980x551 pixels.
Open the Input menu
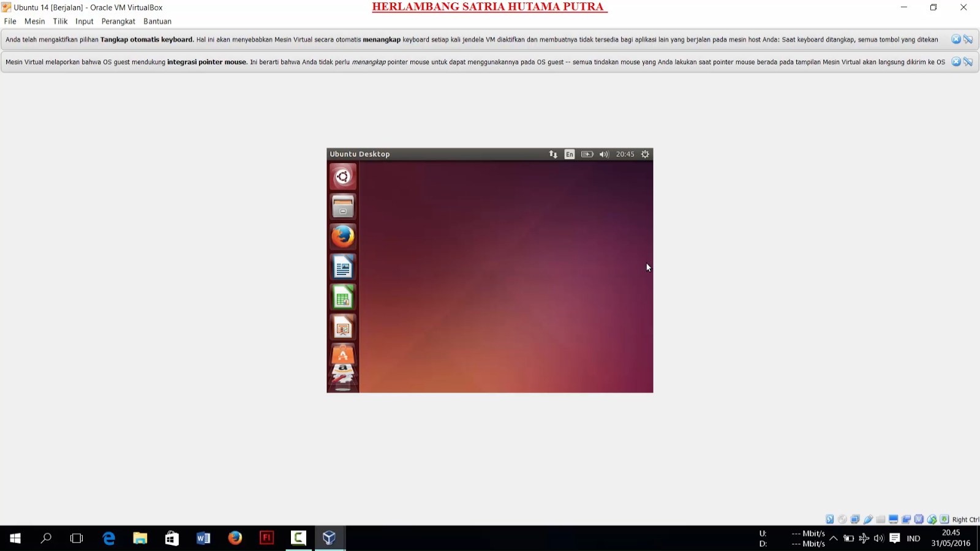(85, 21)
